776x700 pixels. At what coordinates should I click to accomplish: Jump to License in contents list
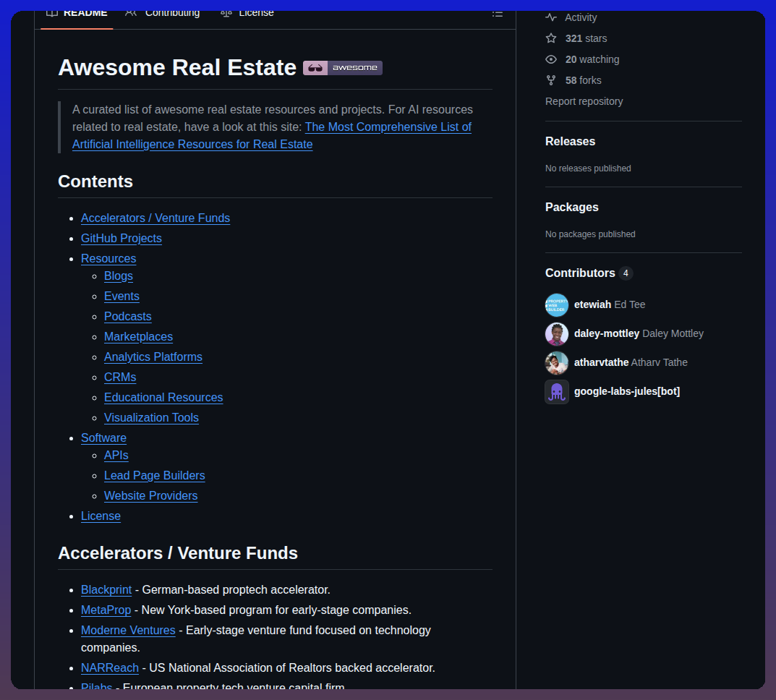click(x=101, y=516)
